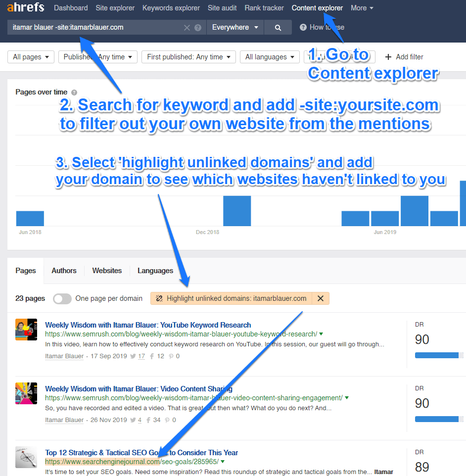
Task: Click Facebook icon beside 34 shares
Action: click(x=148, y=420)
